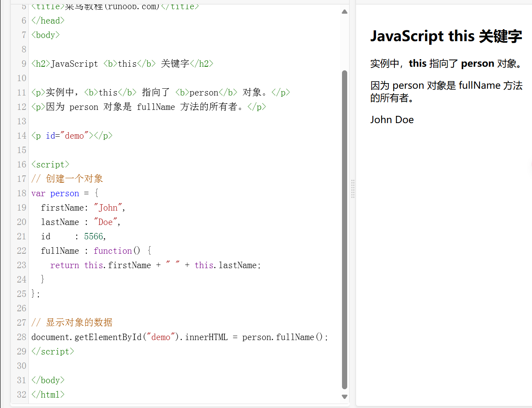Click line number 9 in the gutter
This screenshot has height=408, width=532.
tap(24, 64)
